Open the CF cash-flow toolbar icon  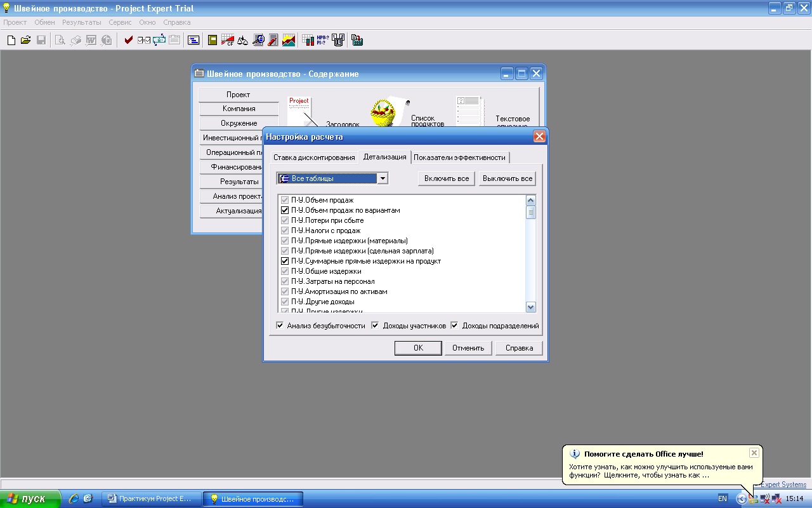228,40
